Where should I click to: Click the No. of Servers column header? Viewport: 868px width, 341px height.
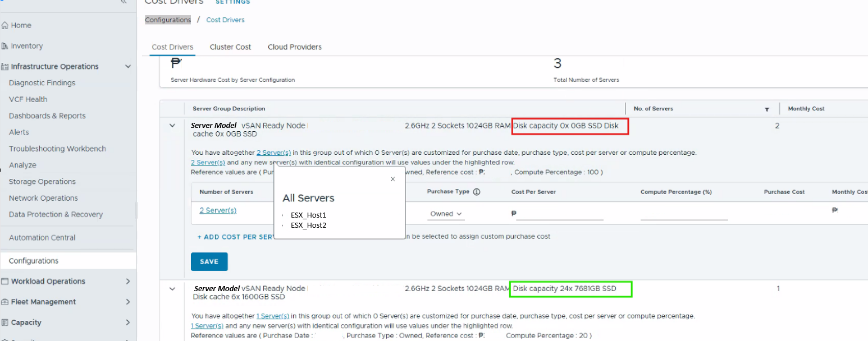tap(653, 109)
